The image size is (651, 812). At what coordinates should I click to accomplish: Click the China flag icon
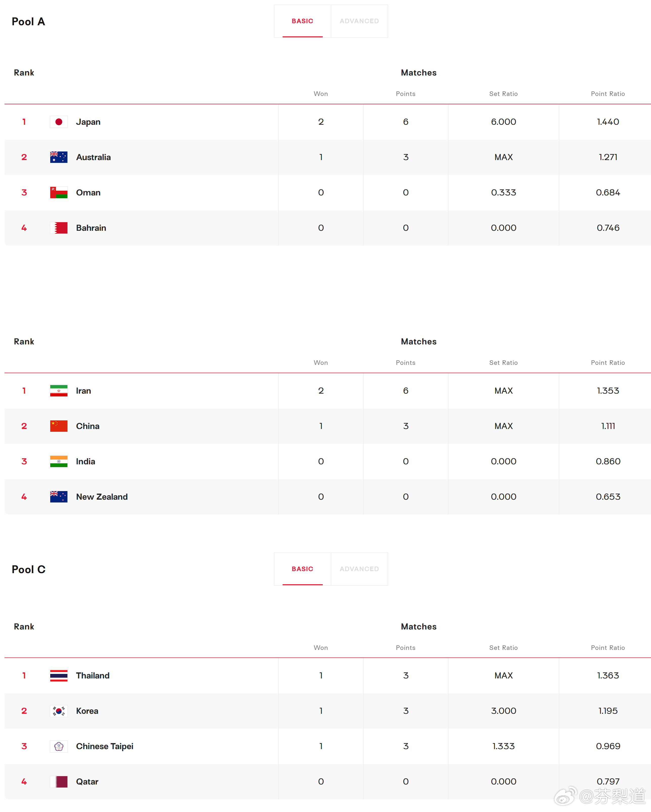[59, 426]
